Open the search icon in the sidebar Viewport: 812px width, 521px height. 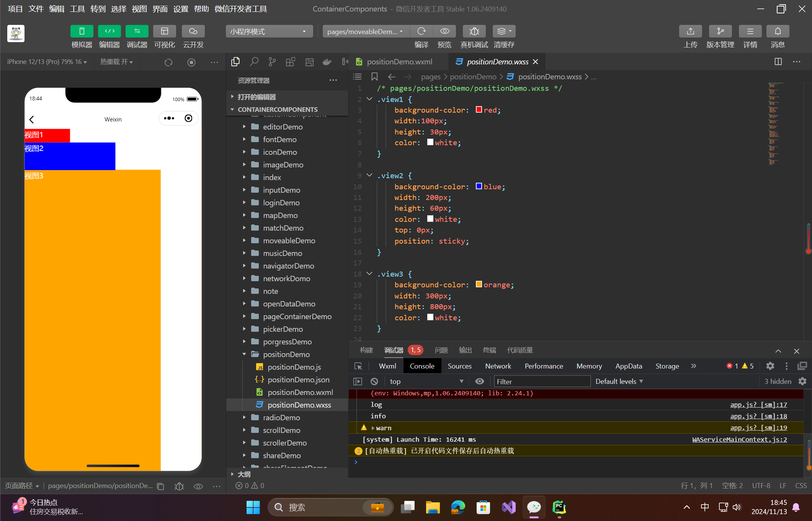(x=254, y=62)
